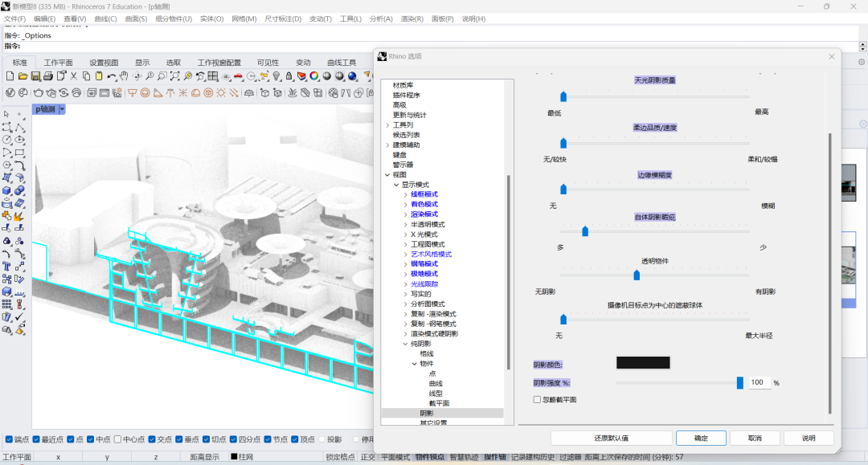The width and height of the screenshot is (868, 465).
Task: Select the Rectangle tool in left sidebar
Action: pos(19,152)
